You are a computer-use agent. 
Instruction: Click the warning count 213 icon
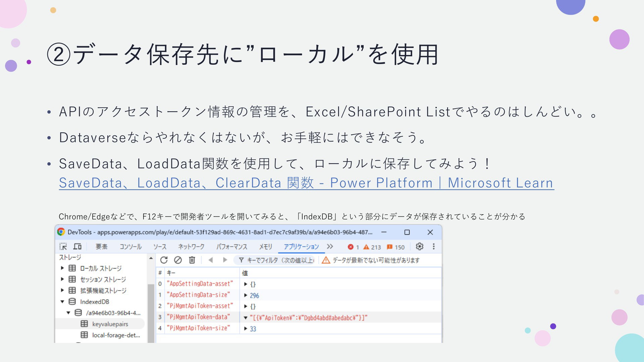click(366, 247)
